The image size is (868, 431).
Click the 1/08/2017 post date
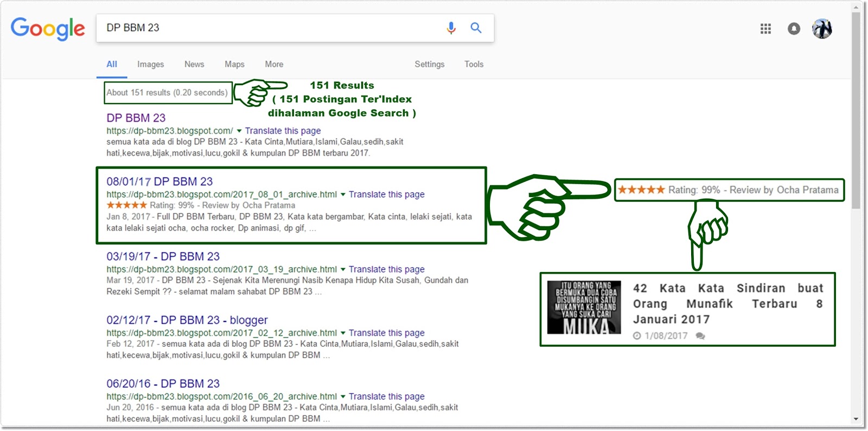point(666,336)
